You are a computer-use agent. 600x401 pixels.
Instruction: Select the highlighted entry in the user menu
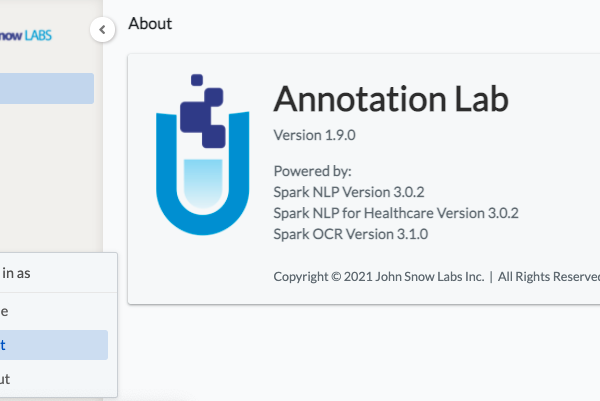click(x=54, y=345)
